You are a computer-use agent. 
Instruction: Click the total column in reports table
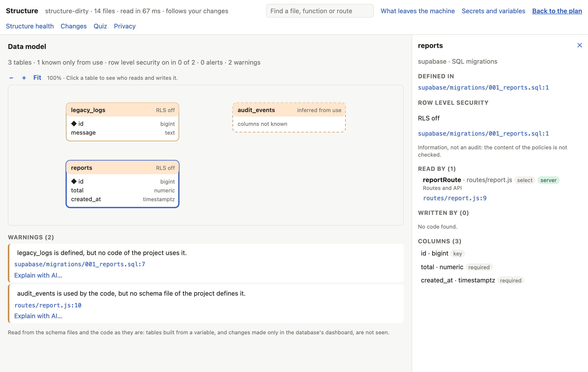tap(123, 190)
